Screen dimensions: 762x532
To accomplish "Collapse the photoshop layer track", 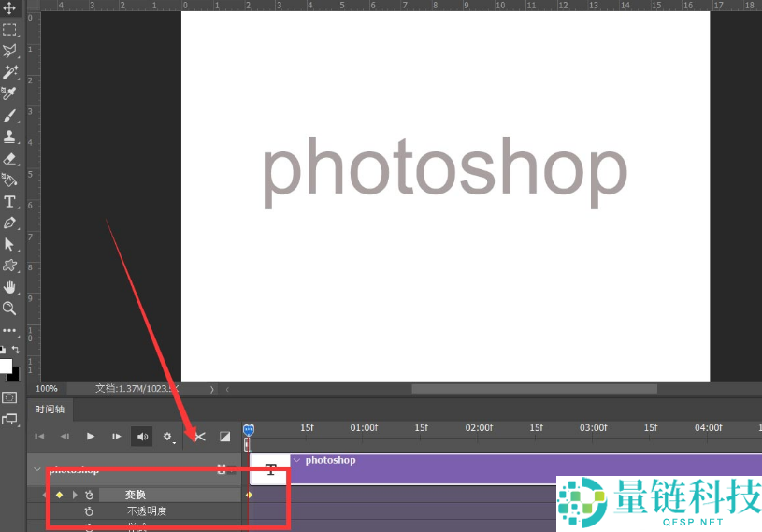I will [x=37, y=469].
